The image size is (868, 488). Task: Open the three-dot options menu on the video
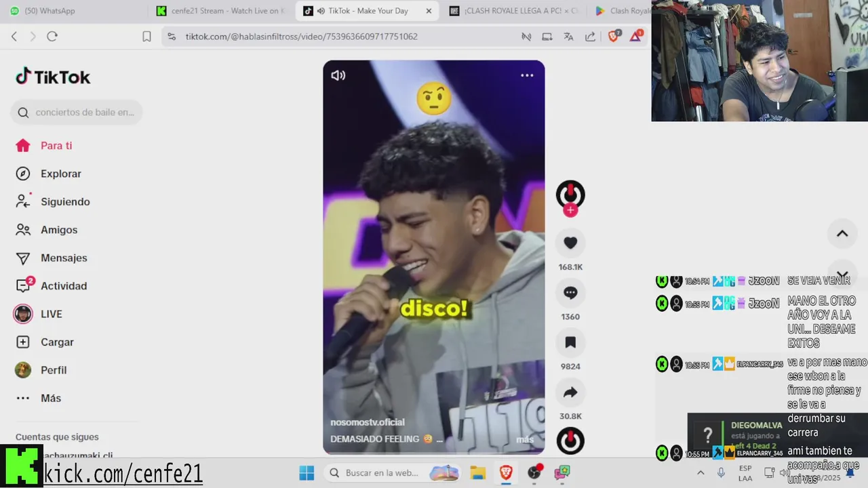point(527,75)
